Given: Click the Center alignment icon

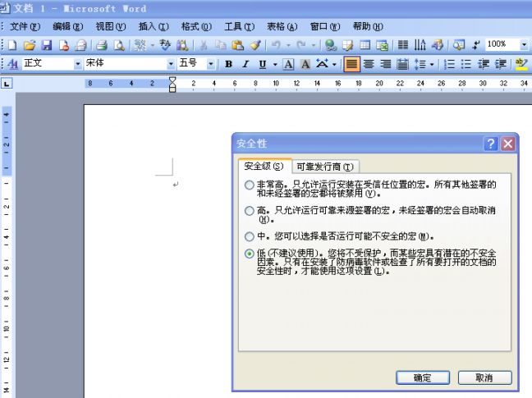Looking at the screenshot, I should pos(369,64).
